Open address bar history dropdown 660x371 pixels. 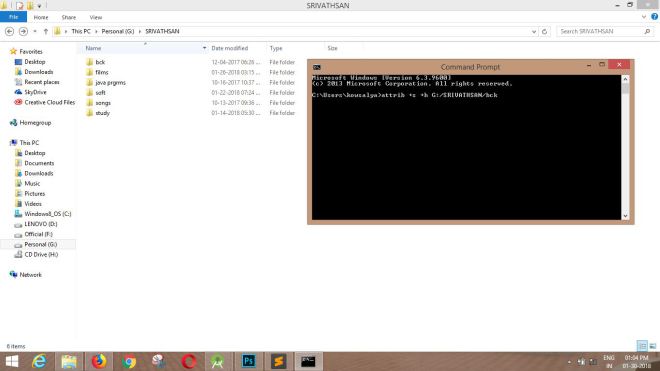point(534,32)
